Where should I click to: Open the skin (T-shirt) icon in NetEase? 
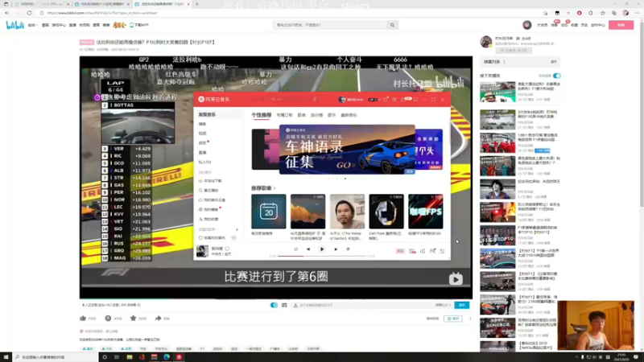pyautogui.click(x=386, y=99)
